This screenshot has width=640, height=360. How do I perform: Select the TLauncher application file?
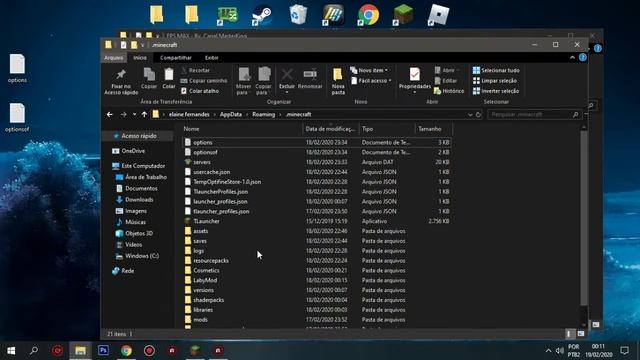317,221
